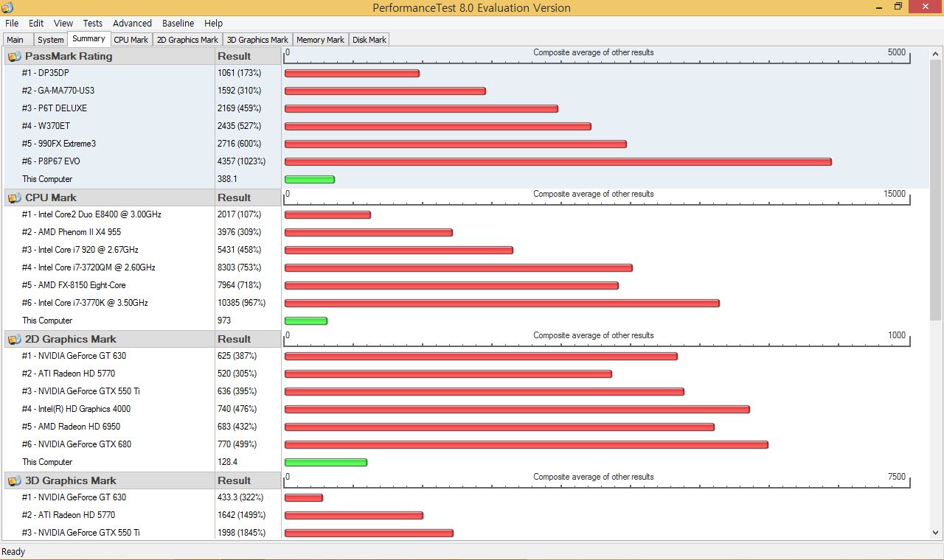This screenshot has height=560, width=944.
Task: Open the View menu
Action: click(63, 24)
